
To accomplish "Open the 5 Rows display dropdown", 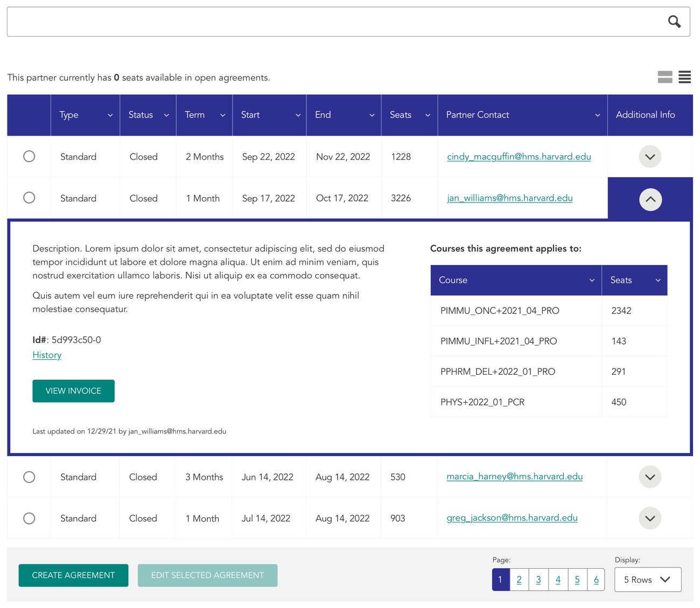I will pos(648,579).
